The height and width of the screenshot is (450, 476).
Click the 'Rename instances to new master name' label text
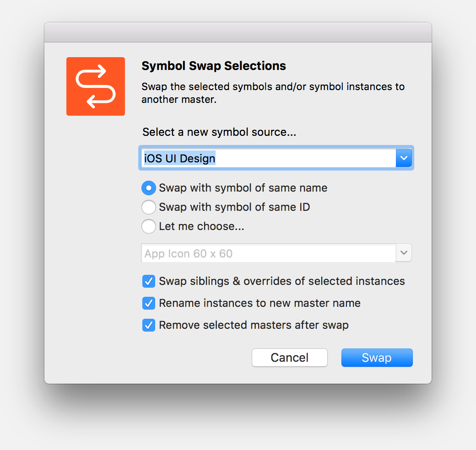click(260, 303)
